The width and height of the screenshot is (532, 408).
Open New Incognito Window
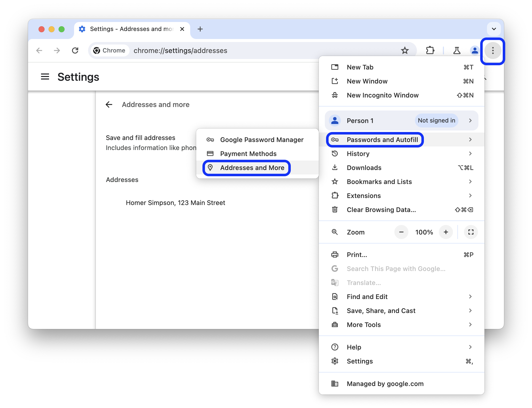[x=382, y=95]
